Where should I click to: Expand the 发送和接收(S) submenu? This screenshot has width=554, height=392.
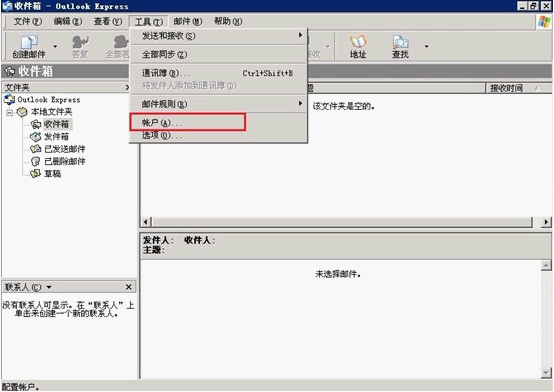[x=218, y=36]
